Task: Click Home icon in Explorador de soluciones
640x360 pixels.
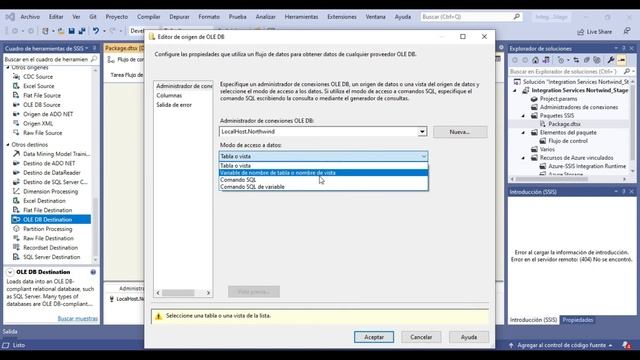Action: coord(535,60)
